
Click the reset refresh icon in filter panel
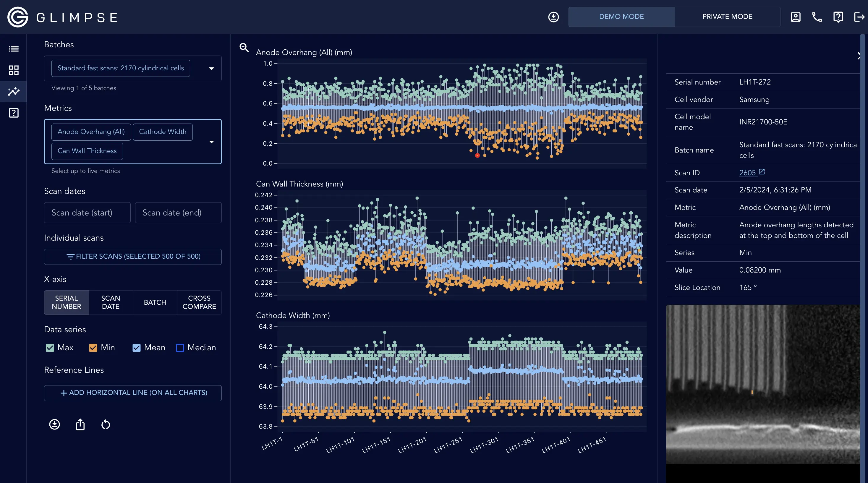click(x=106, y=424)
